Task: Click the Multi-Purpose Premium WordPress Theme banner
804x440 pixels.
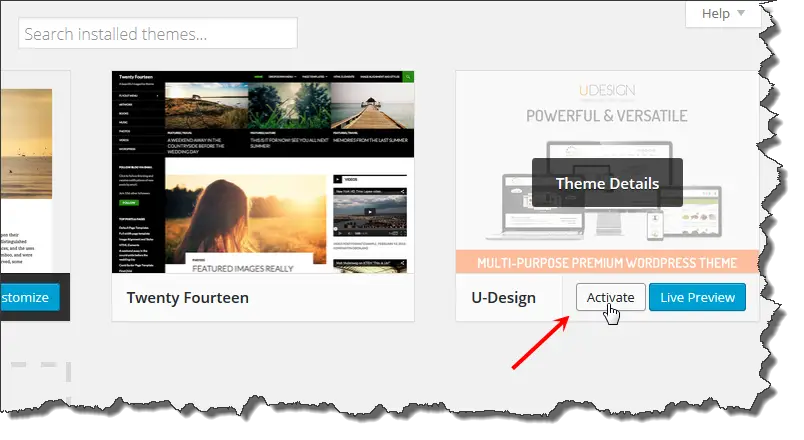Action: [607, 263]
